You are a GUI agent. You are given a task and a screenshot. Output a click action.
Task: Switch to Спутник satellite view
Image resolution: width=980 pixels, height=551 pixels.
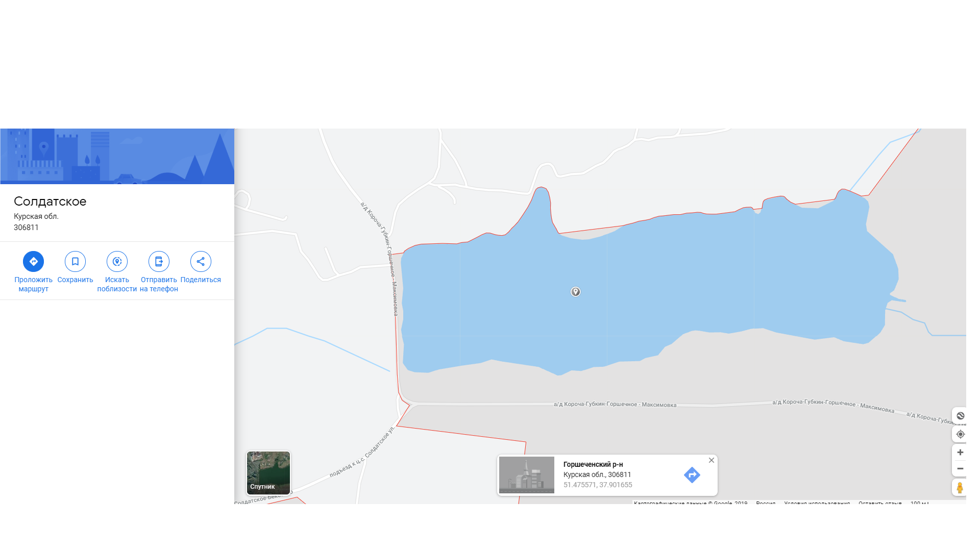pos(268,473)
